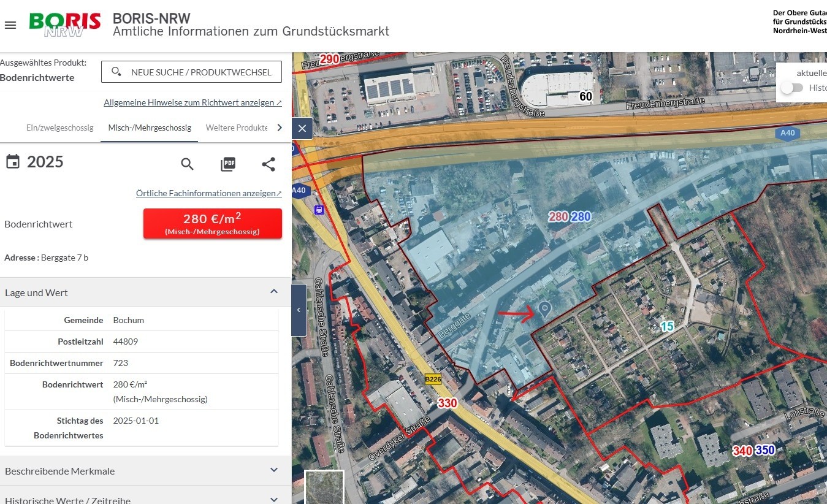Click the basemap thumbnail on the map
827x504 pixels.
[x=324, y=488]
